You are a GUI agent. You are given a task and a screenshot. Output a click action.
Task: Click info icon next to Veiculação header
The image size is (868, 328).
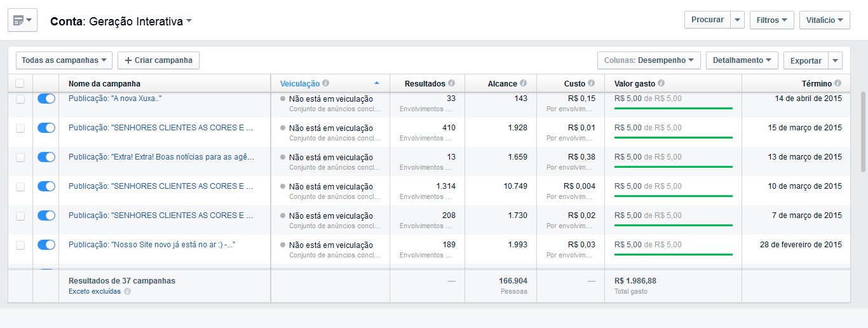coord(325,83)
